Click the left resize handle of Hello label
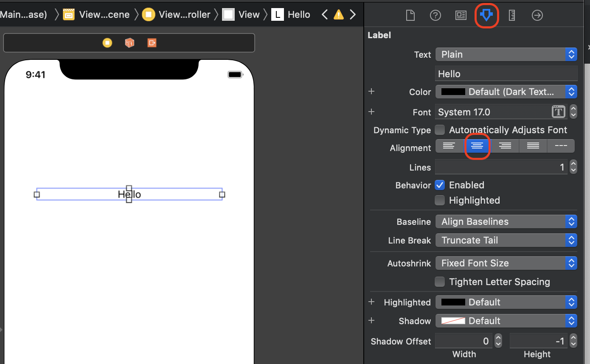Screen dimensions: 590x364 (37, 194)
